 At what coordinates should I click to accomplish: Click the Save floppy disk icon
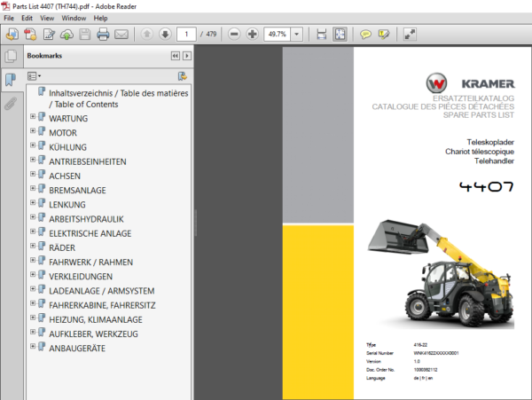pos(85,35)
